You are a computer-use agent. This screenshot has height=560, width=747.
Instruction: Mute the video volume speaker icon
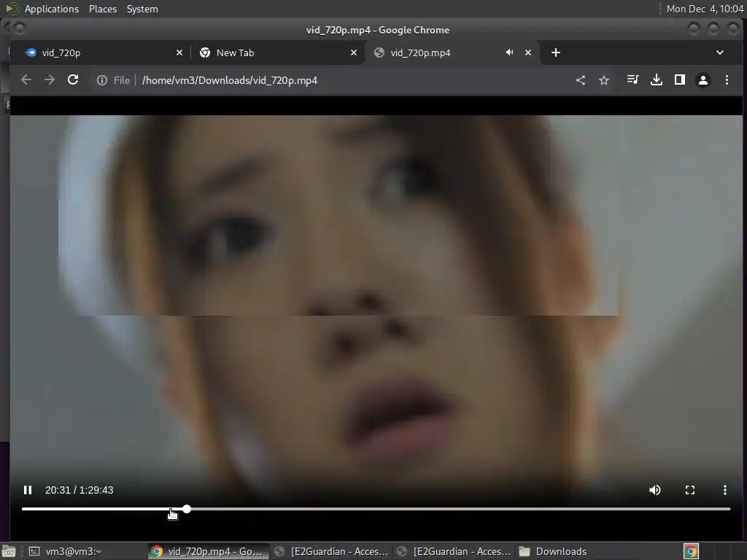654,490
